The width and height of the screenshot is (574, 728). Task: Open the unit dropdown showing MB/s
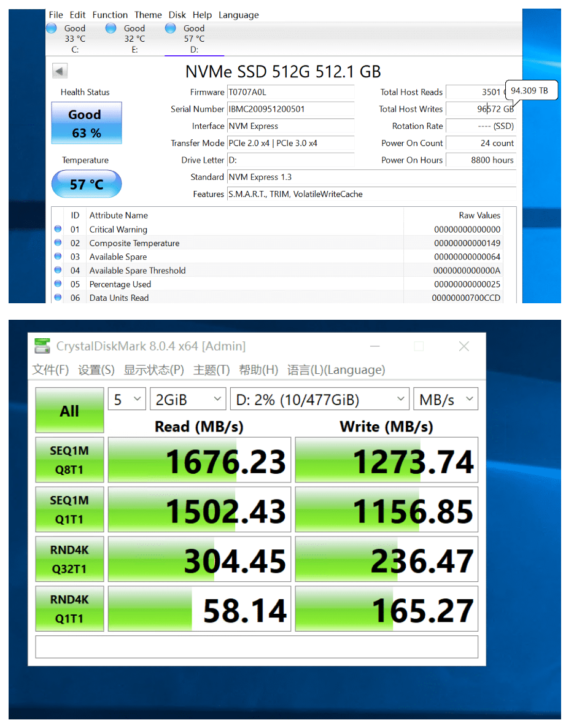(446, 399)
